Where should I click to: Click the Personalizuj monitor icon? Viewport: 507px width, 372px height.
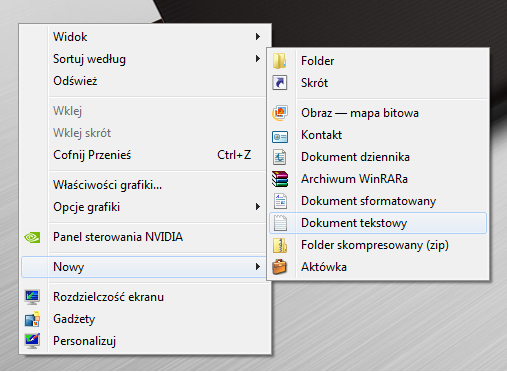click(32, 341)
